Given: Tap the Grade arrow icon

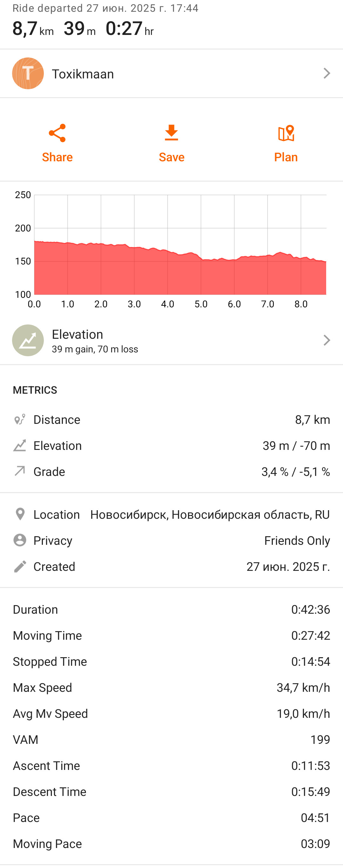Looking at the screenshot, I should [20, 471].
